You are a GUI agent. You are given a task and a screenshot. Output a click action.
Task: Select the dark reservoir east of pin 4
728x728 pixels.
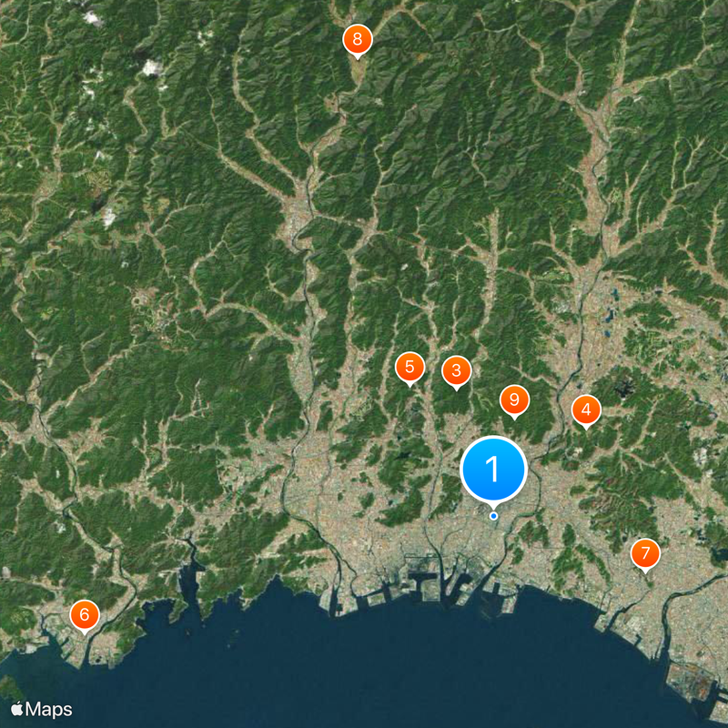pos(625,386)
